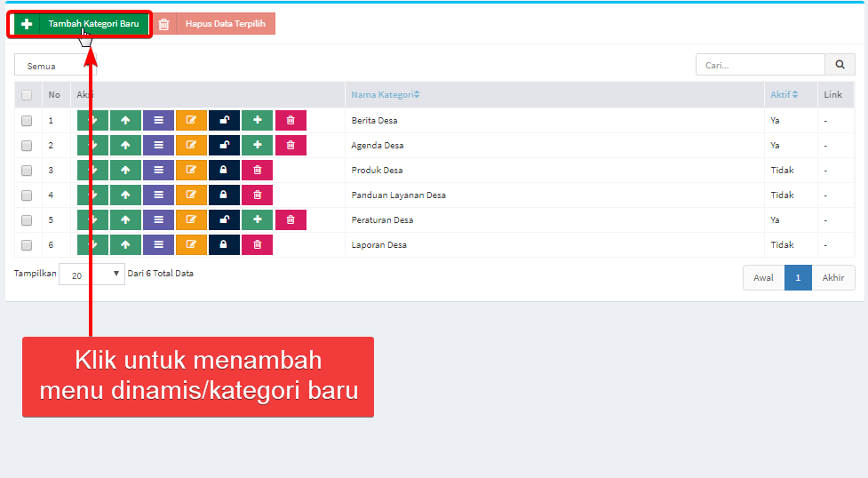The image size is (868, 478).
Task: Open list icon for Agenda Desa
Action: (x=158, y=145)
